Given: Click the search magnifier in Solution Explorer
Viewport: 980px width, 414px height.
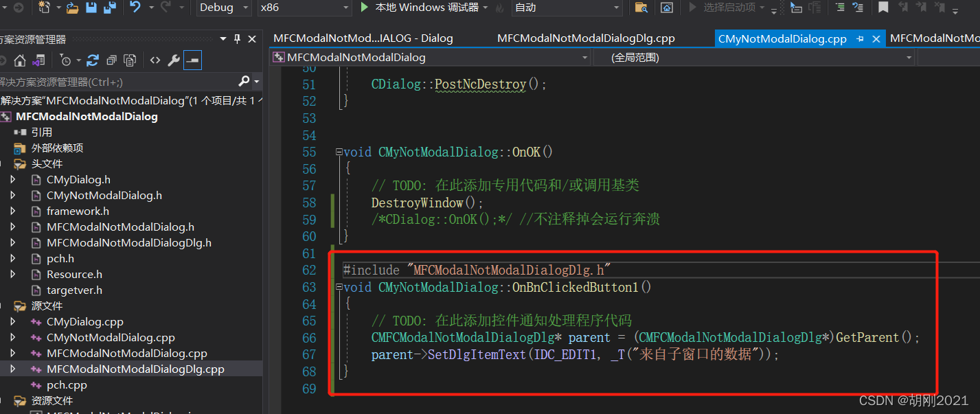Looking at the screenshot, I should click(244, 82).
